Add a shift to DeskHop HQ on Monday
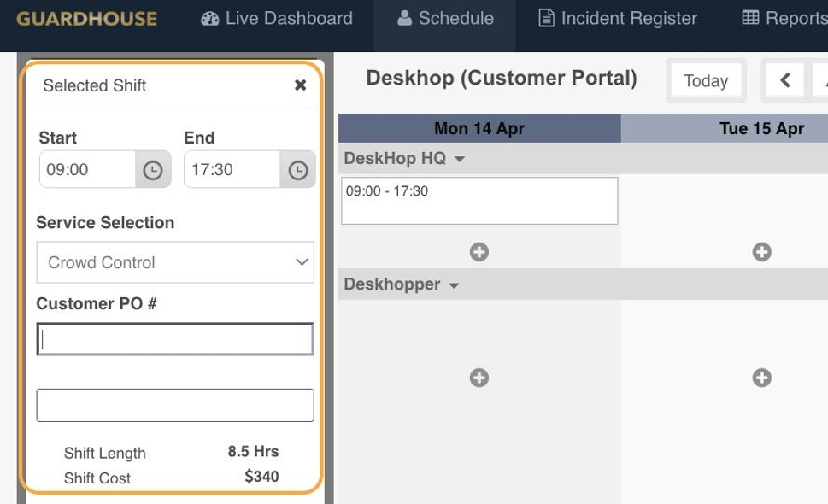Screen dimensions: 828x504 tap(479, 252)
